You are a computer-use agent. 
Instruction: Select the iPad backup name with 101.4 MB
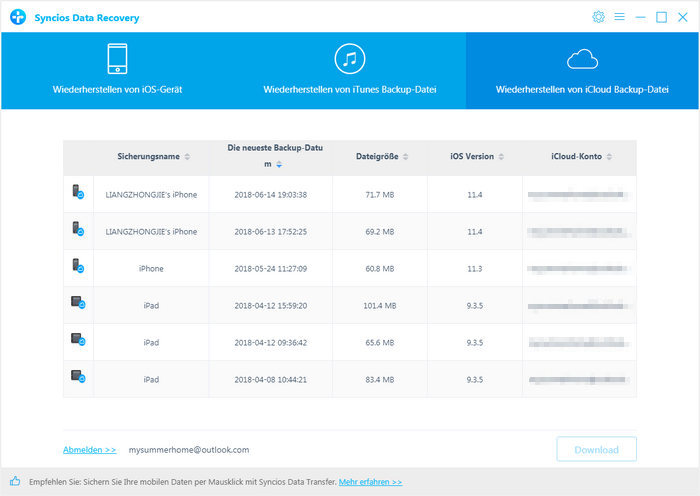click(x=151, y=306)
